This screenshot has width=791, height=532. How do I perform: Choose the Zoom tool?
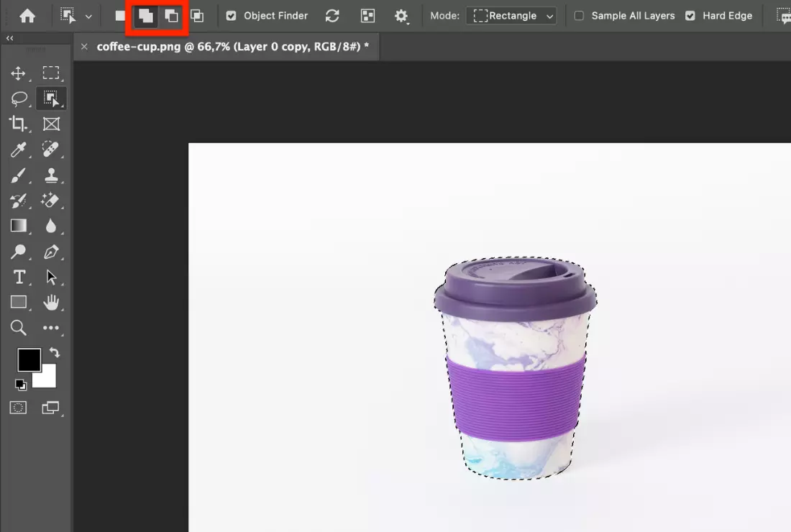18,328
